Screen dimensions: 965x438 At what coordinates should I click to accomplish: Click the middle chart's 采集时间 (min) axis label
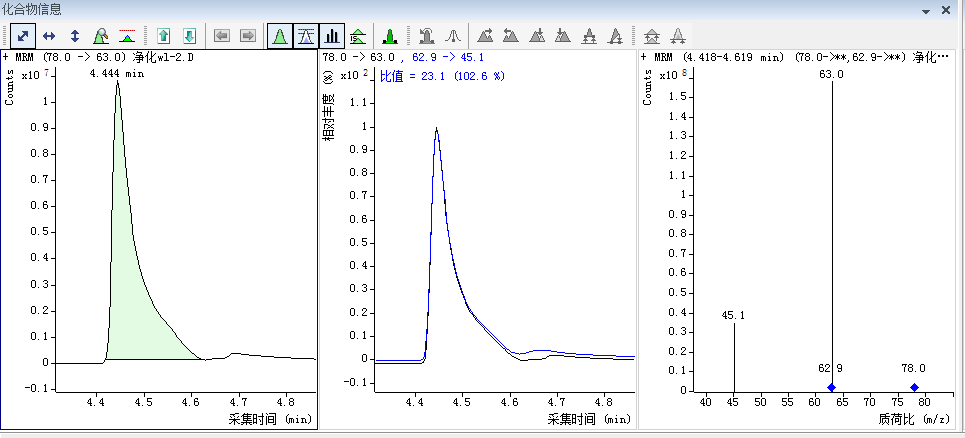590,420
